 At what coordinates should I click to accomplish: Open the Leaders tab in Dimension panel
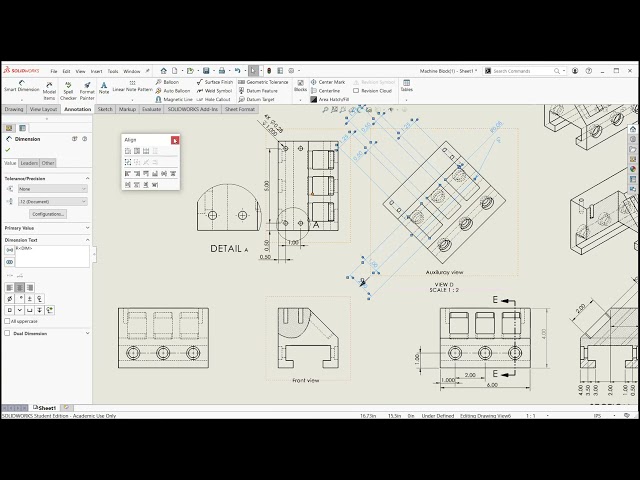click(x=29, y=163)
